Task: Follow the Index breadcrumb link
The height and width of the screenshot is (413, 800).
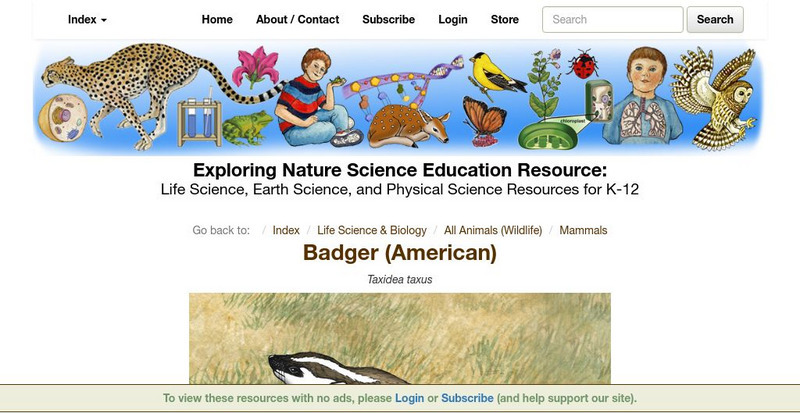Action: pos(286,230)
